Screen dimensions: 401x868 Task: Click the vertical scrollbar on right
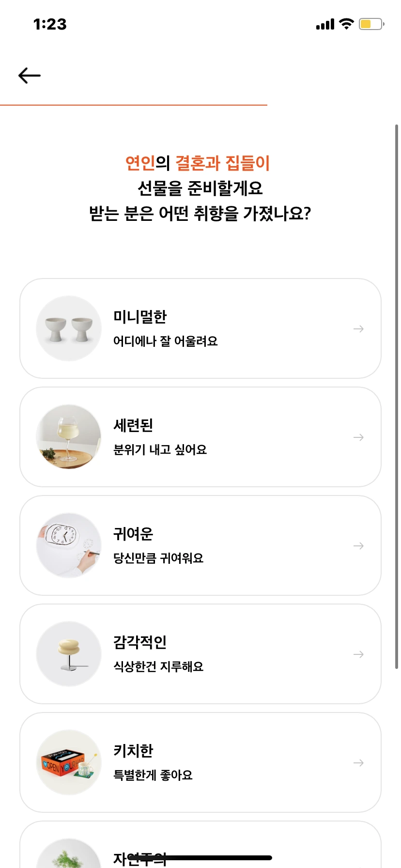[397, 397]
